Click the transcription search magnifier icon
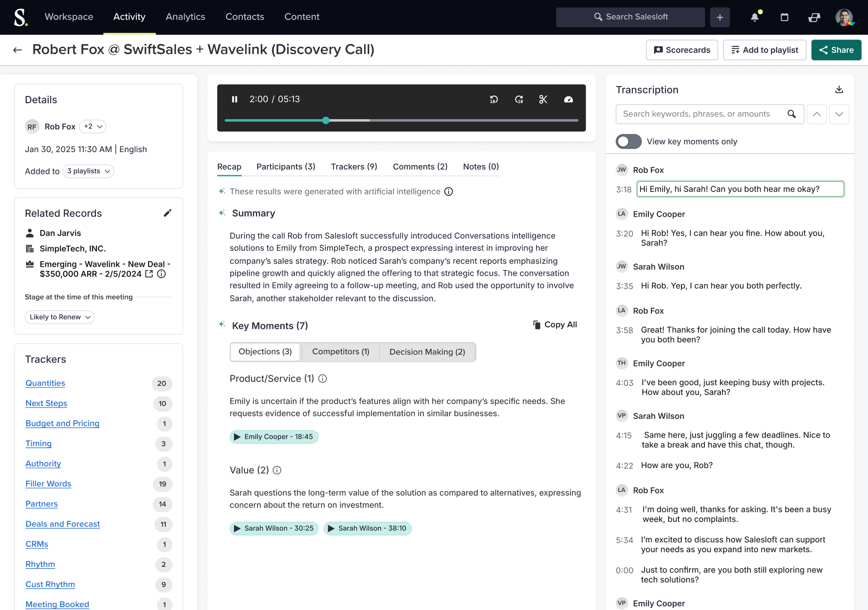Image resolution: width=868 pixels, height=610 pixels. (792, 114)
